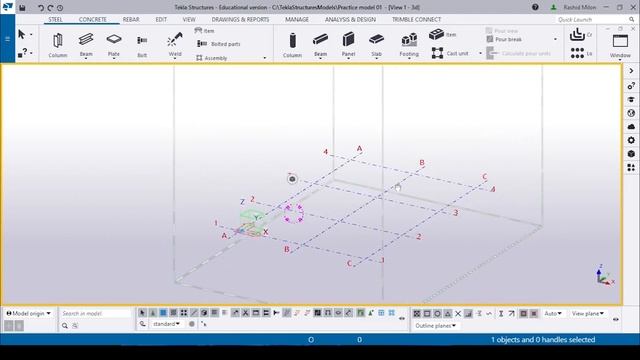
Task: Toggle the Select cuts X switch in selection toolbar
Action: (245, 313)
